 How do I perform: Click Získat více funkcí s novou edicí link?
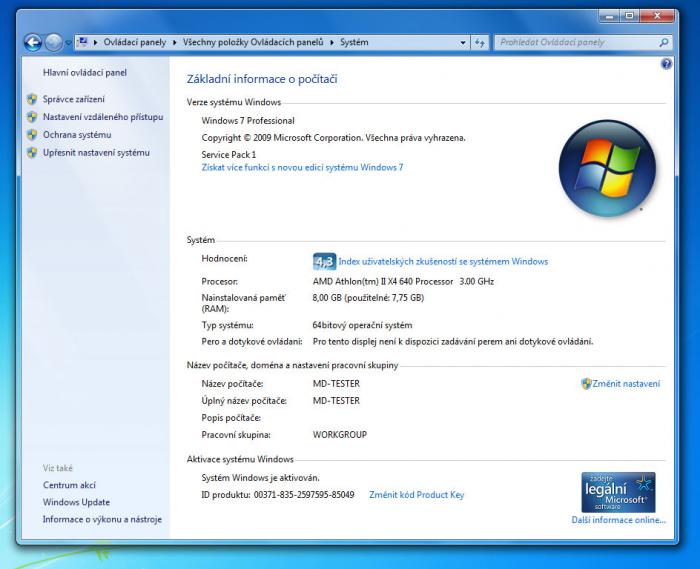[x=302, y=167]
